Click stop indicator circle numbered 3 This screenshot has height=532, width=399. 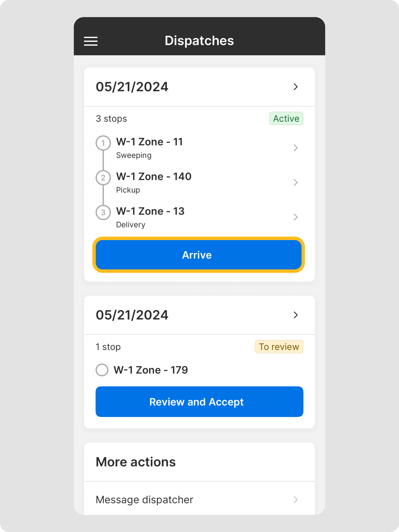click(103, 212)
